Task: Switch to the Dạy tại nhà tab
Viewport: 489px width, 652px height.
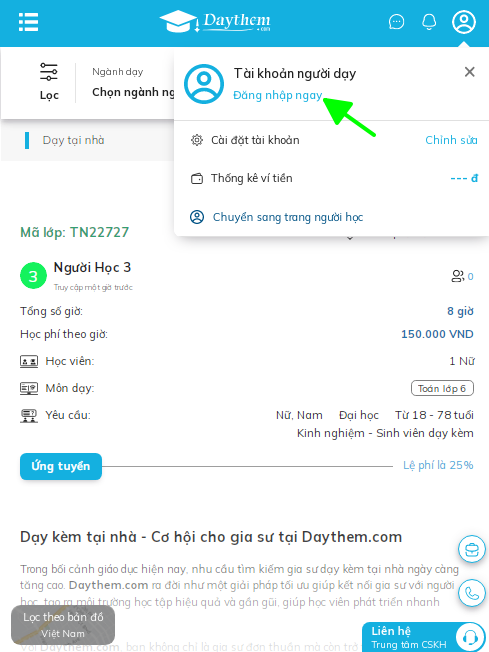Action: (x=73, y=140)
